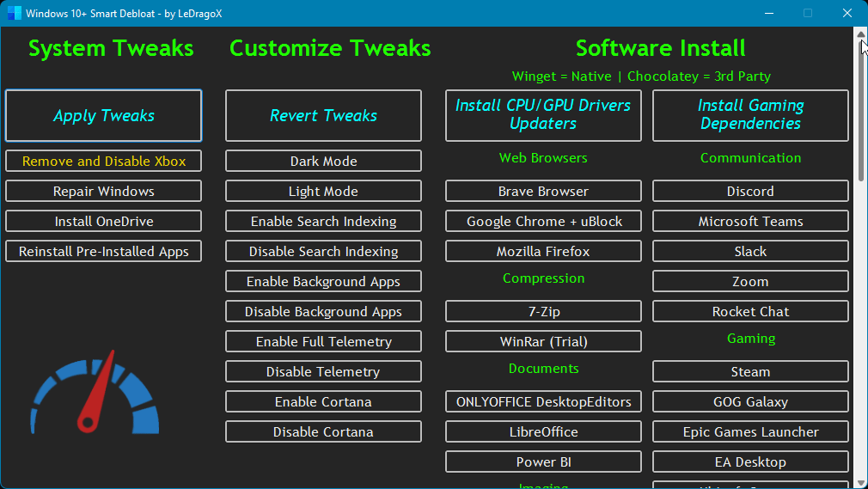Install Discord
The width and height of the screenshot is (868, 489).
click(x=750, y=191)
